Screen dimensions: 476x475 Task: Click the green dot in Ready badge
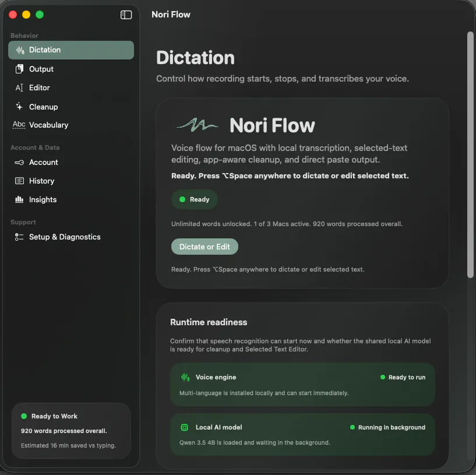pyautogui.click(x=182, y=199)
